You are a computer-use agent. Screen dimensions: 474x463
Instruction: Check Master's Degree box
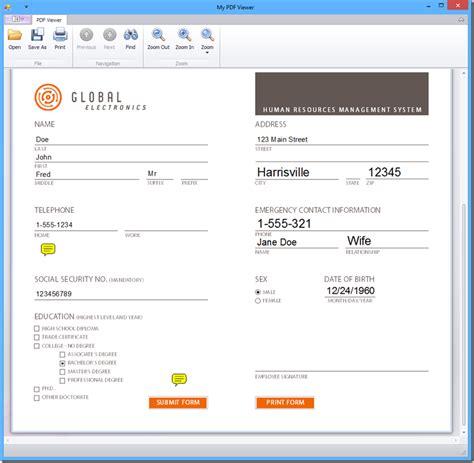[62, 372]
